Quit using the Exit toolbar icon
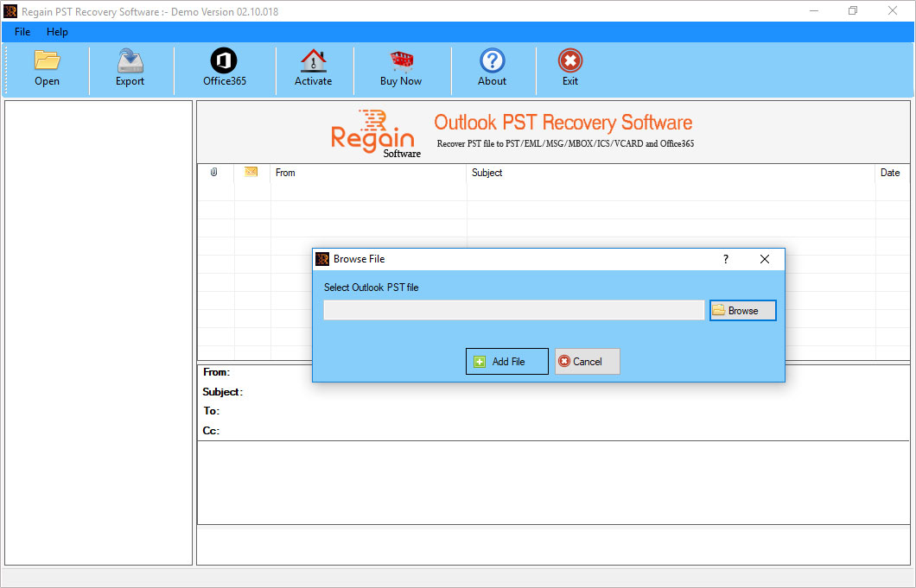The image size is (916, 588). click(569, 67)
